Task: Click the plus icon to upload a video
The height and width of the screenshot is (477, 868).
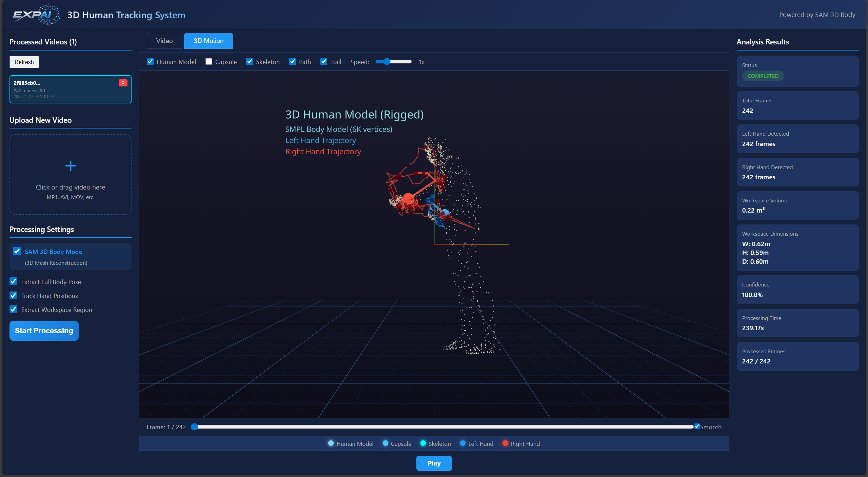Action: pyautogui.click(x=70, y=166)
